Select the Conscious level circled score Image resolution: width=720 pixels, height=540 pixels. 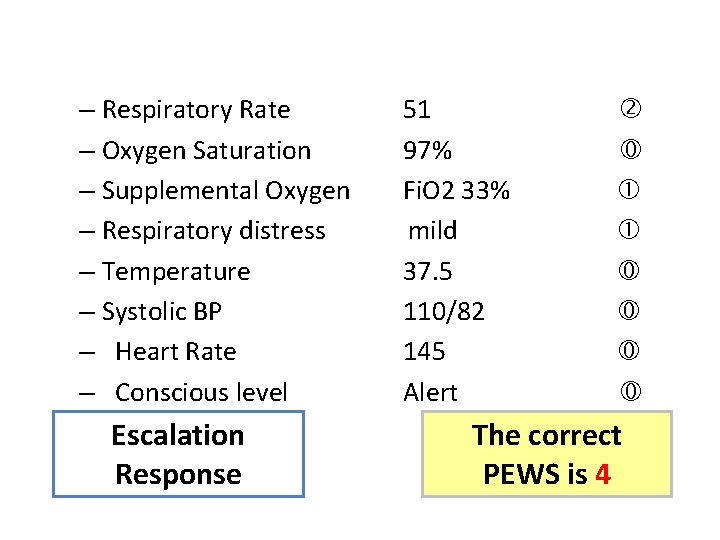click(x=632, y=393)
